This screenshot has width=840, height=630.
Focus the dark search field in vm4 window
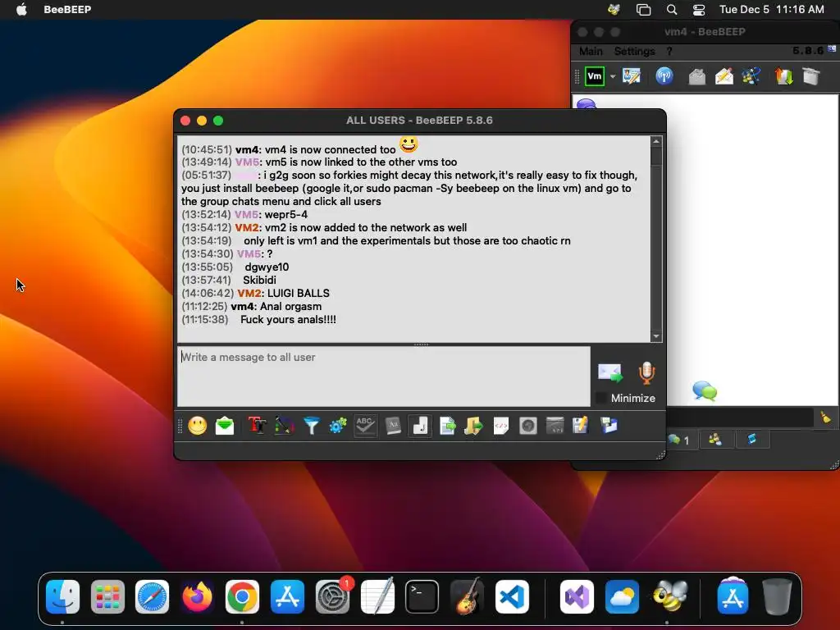tap(739, 418)
